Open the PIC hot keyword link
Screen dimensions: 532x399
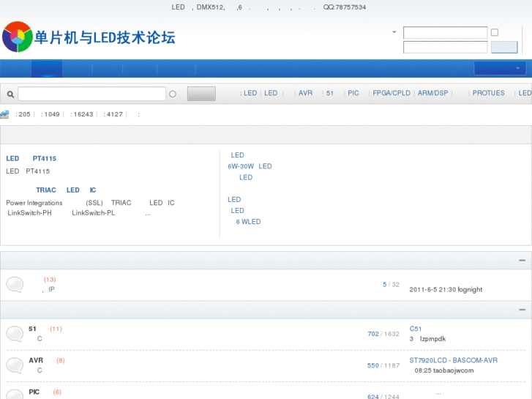click(x=353, y=93)
